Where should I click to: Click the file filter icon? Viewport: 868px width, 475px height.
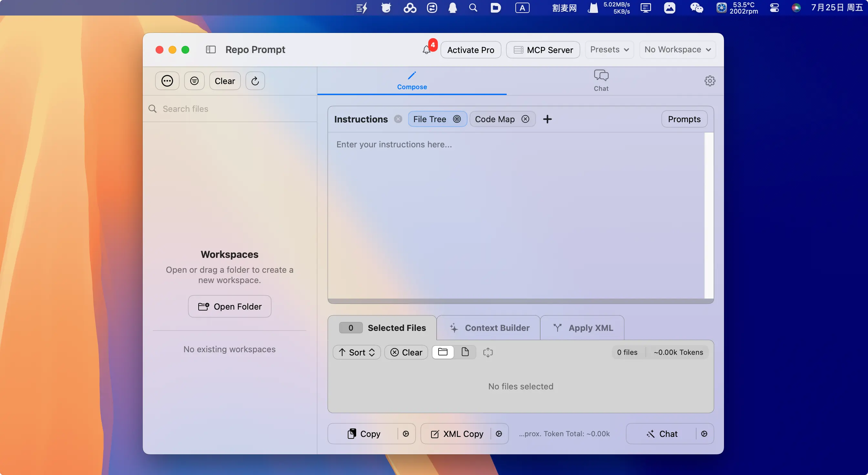tap(194, 81)
